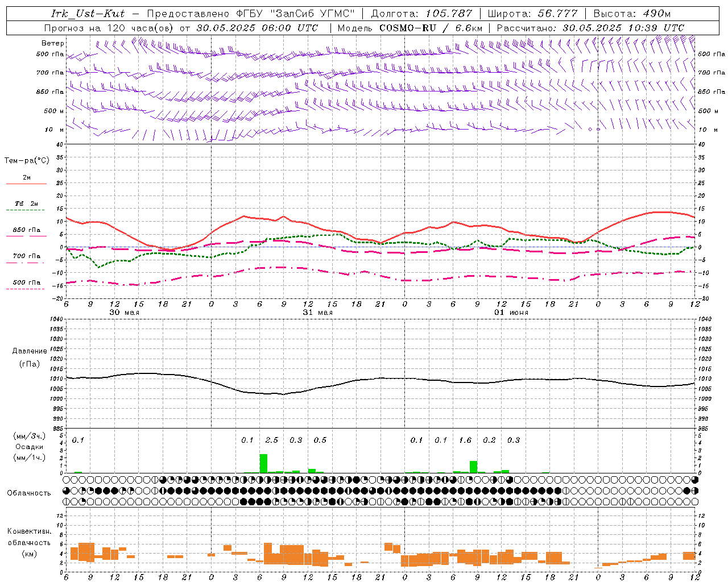Click the precipitation value 1.6
The image size is (728, 582).
click(465, 440)
